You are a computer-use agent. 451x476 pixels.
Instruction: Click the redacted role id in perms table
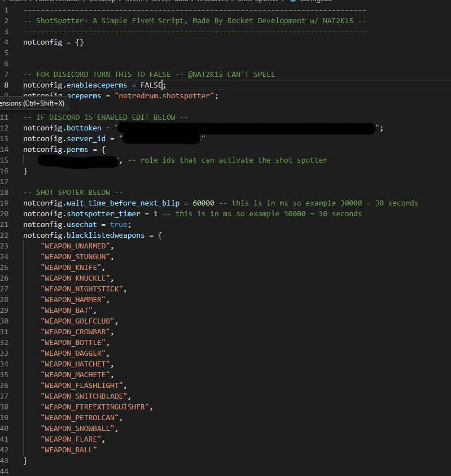pos(78,160)
